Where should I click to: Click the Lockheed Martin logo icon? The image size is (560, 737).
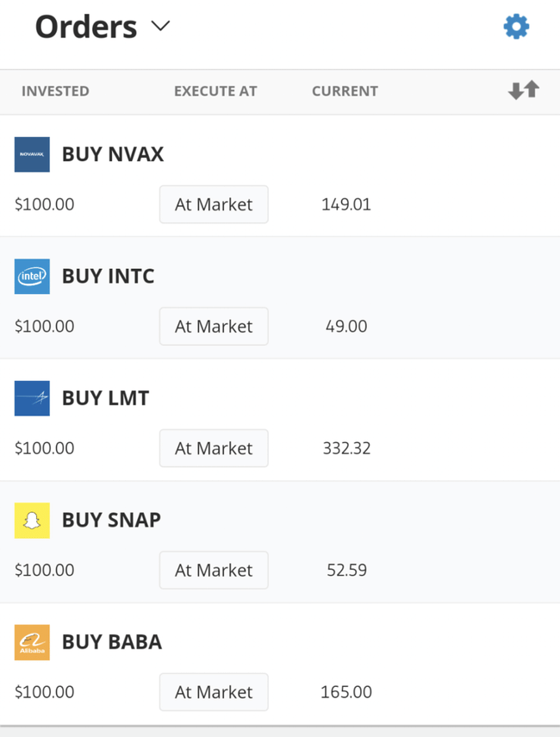tap(32, 398)
